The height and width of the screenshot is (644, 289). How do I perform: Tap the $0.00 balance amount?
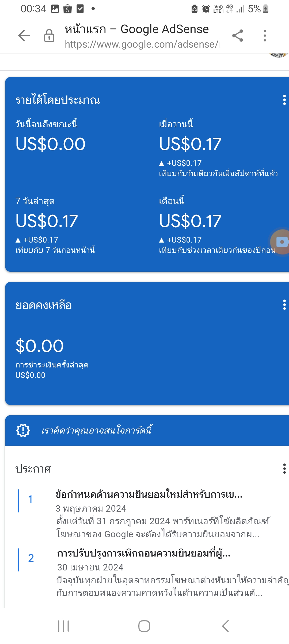(40, 346)
